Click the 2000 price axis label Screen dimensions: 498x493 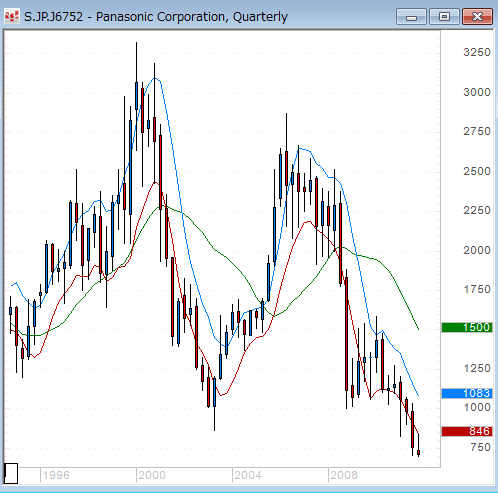point(477,250)
